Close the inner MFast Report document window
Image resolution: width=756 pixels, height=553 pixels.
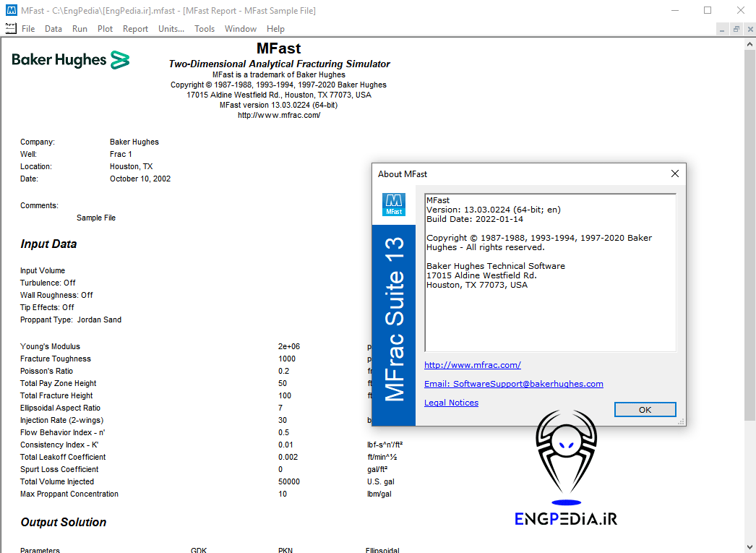click(x=749, y=30)
